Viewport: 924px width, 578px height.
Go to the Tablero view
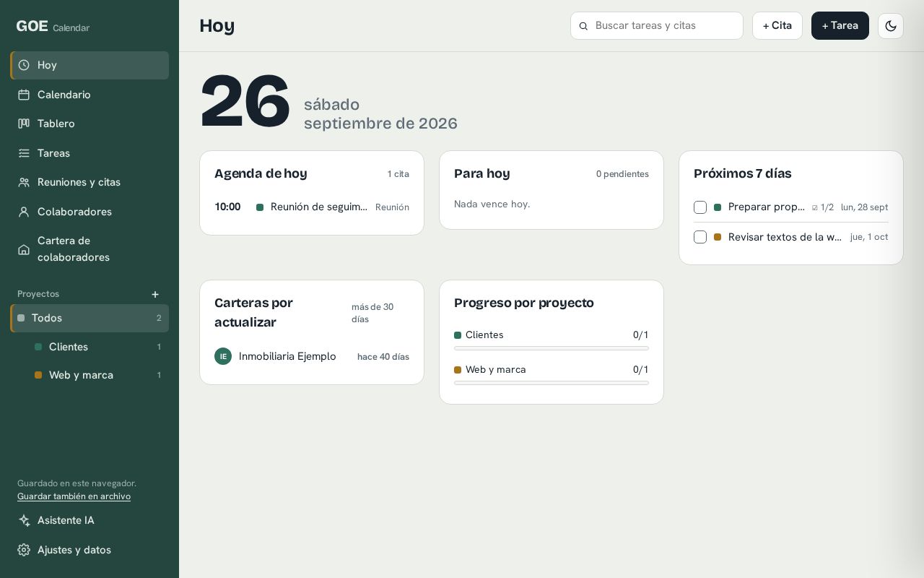(x=90, y=124)
